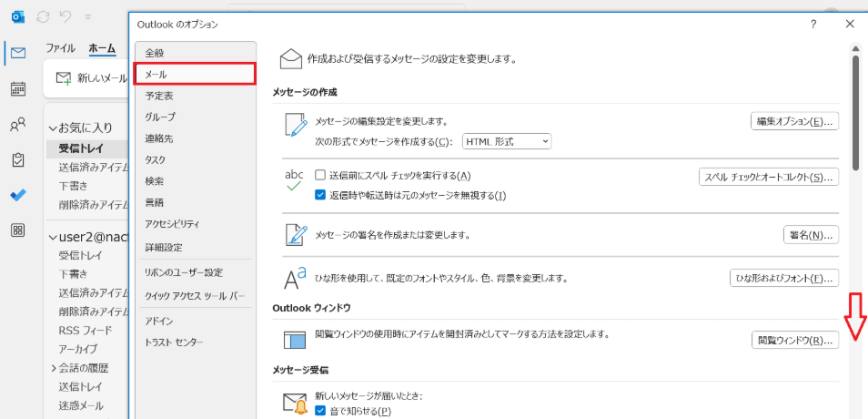
Task: Open the Mail view in Outlook sidebar
Action: pos(17,53)
